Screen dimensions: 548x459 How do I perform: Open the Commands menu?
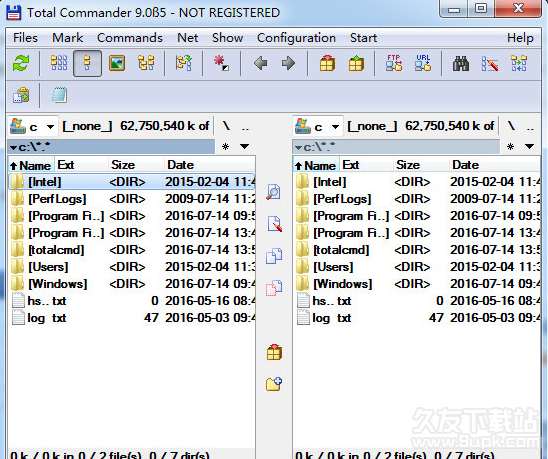point(130,38)
